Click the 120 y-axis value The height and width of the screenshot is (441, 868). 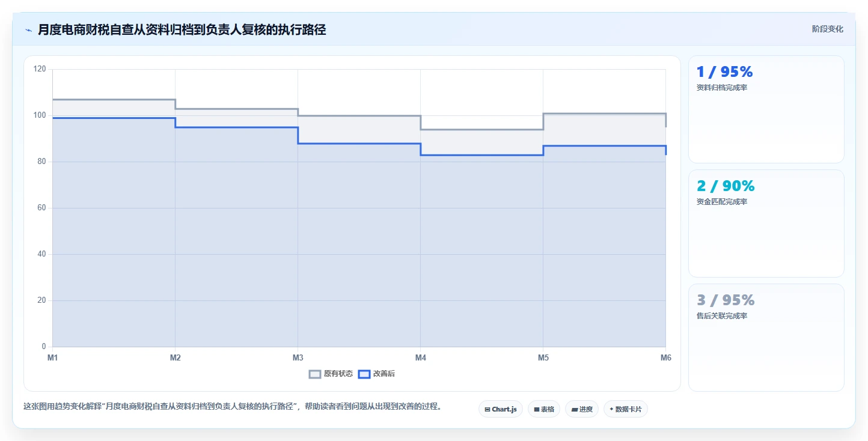[x=40, y=69]
